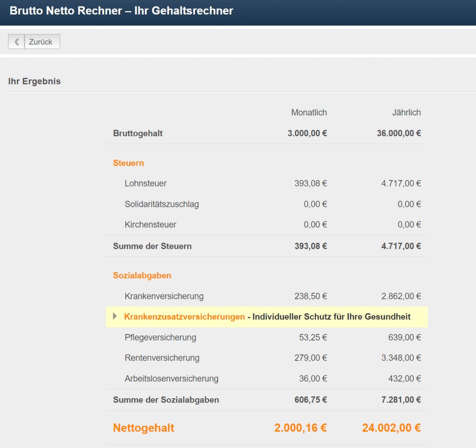Select the Ihr Ergebnis heading
Image resolution: width=476 pixels, height=448 pixels.
34,81
